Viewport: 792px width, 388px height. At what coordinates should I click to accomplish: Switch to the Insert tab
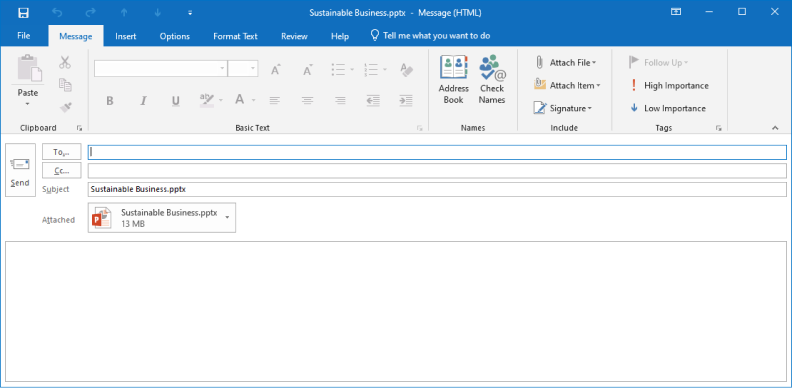click(x=126, y=36)
